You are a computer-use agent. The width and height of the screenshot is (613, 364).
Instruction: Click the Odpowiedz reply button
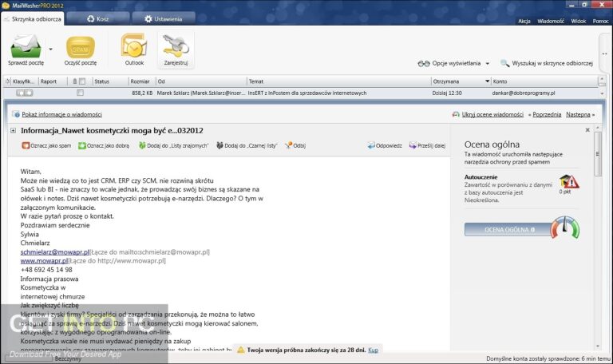coord(385,145)
